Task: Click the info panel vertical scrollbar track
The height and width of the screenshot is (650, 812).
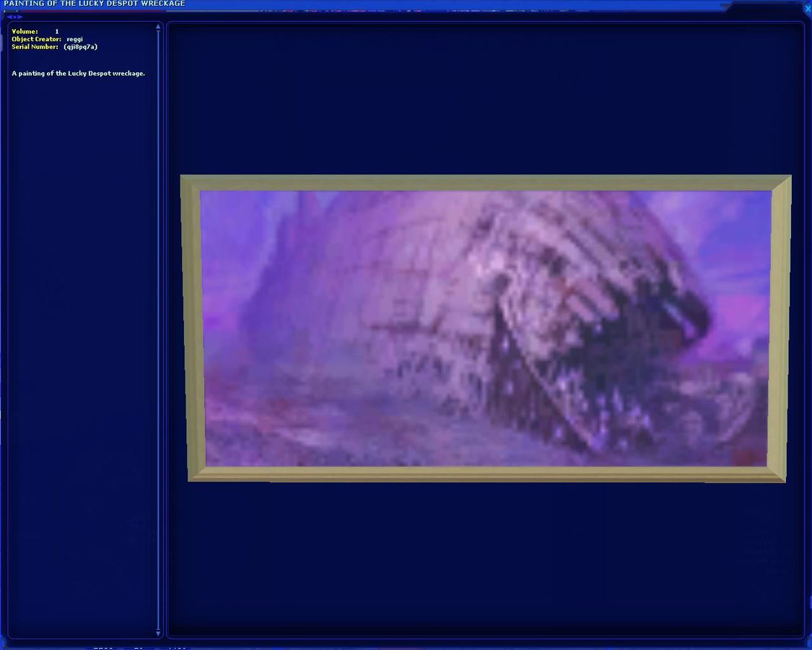Action: [x=158, y=325]
